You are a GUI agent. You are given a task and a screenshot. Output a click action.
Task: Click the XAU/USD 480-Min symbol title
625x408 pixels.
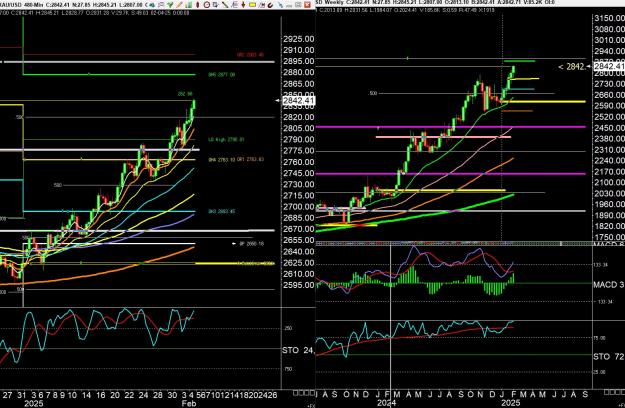coord(20,5)
